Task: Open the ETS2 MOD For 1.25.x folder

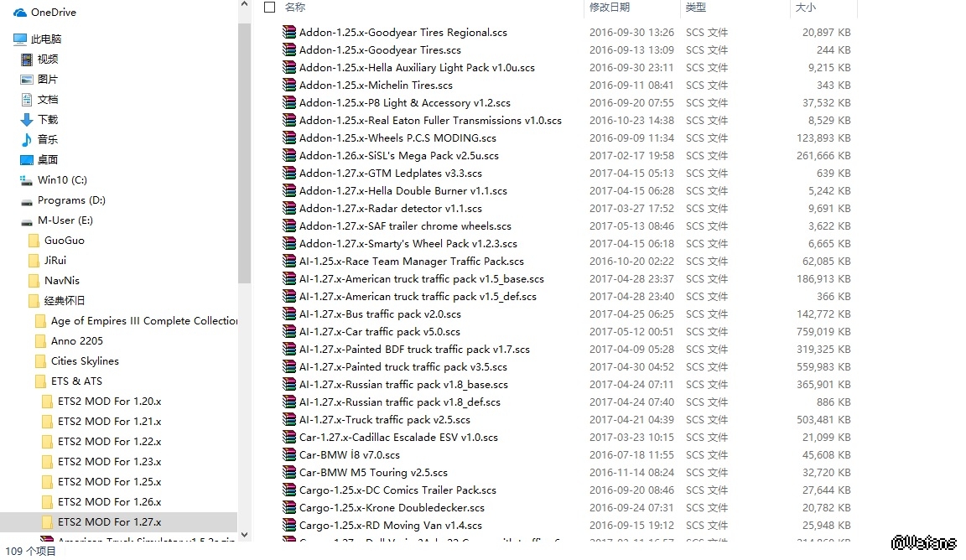Action: coord(109,482)
